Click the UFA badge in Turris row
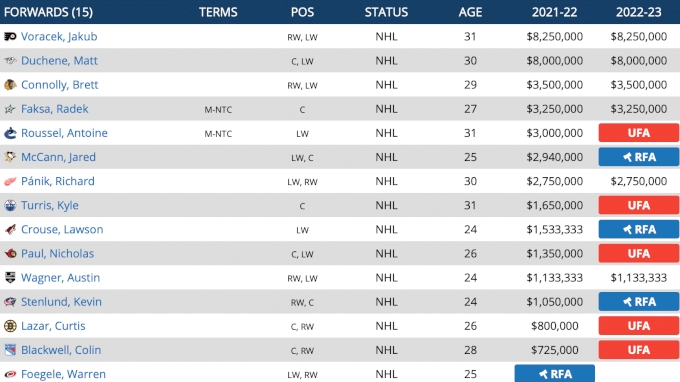 [638, 205]
